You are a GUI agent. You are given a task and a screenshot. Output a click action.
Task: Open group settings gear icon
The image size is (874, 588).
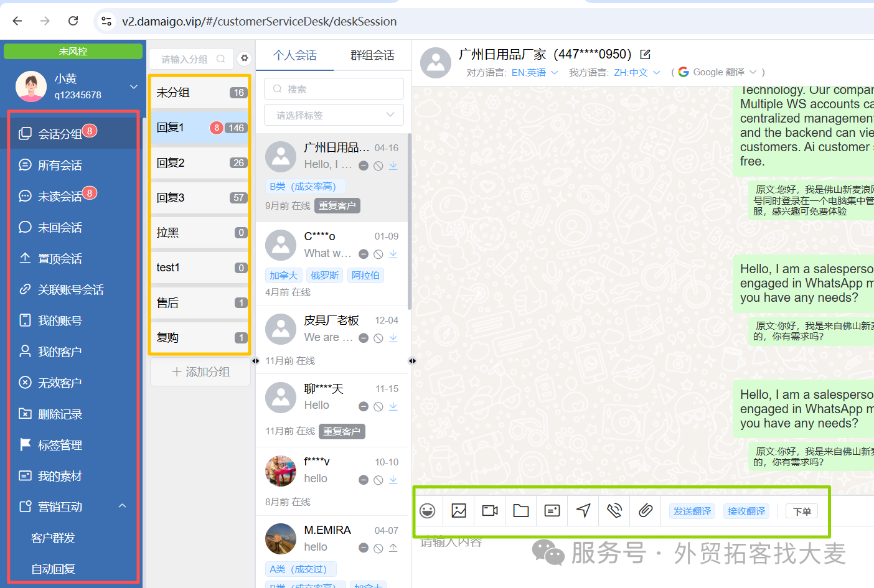245,58
